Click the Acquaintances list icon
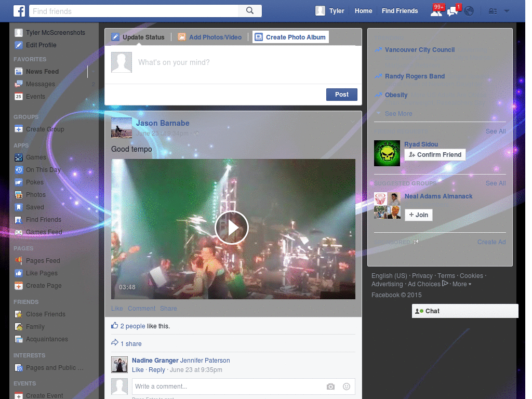Screen dimensions: 532x399 tap(19, 339)
